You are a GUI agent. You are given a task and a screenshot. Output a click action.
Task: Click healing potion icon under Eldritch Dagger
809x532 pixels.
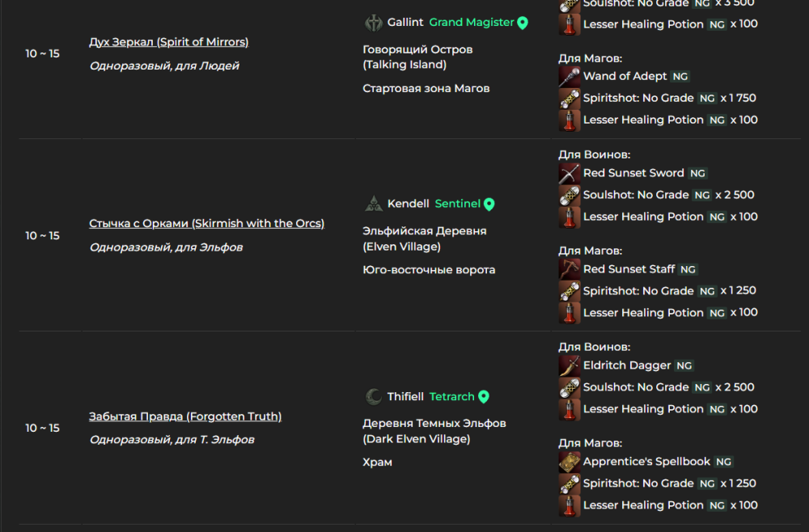[570, 409]
